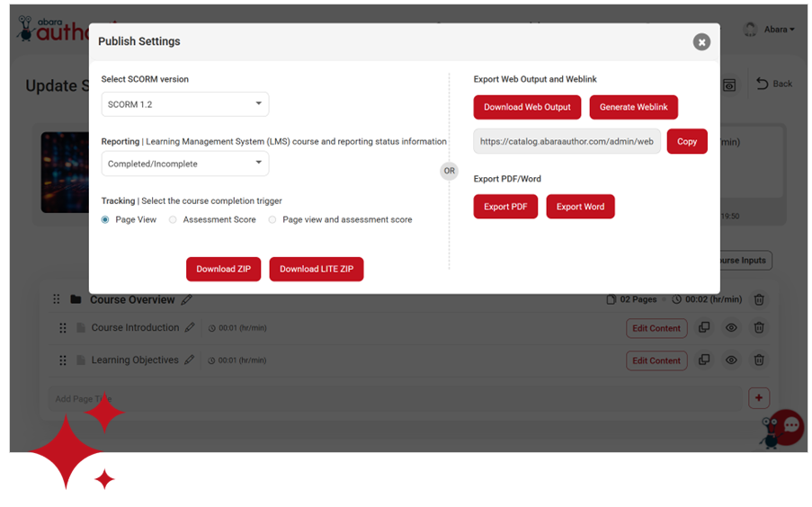Click the Add Page Title input field
This screenshot has height=507, width=812.
pos(395,399)
